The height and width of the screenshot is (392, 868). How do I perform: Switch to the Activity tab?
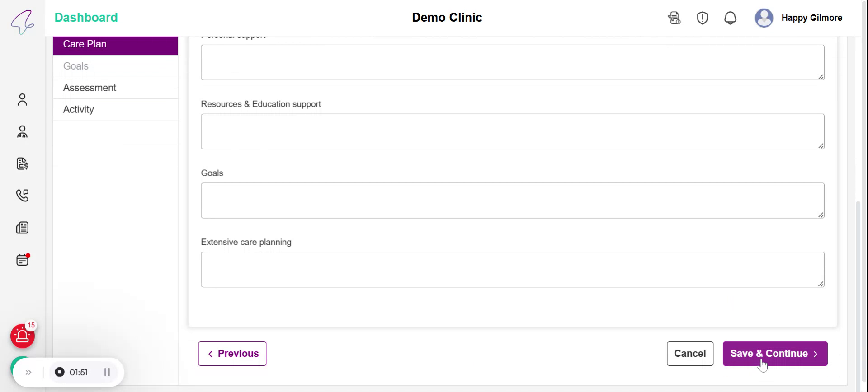coord(79,109)
